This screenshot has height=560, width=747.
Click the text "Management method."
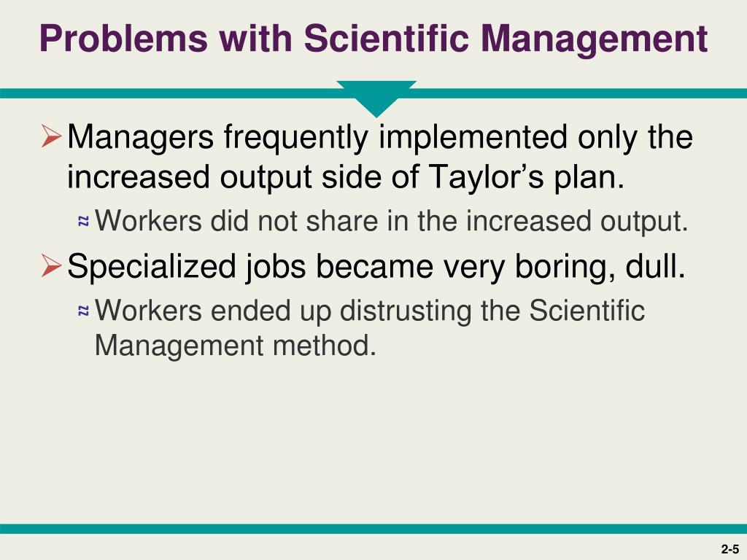pos(236,346)
